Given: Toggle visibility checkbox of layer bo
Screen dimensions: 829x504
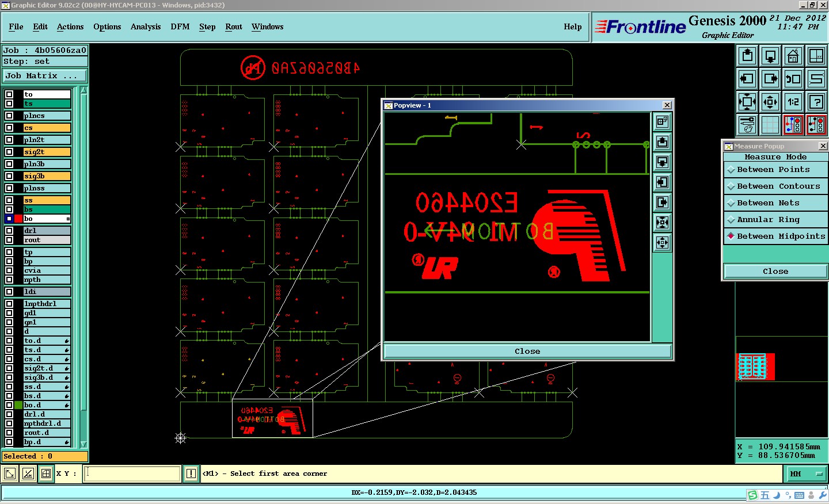Looking at the screenshot, I should tap(9, 219).
